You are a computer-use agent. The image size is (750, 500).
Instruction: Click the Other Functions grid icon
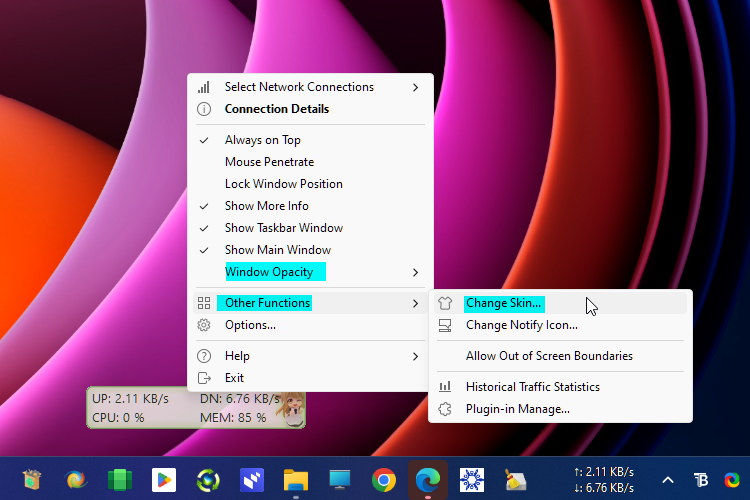pyautogui.click(x=204, y=303)
